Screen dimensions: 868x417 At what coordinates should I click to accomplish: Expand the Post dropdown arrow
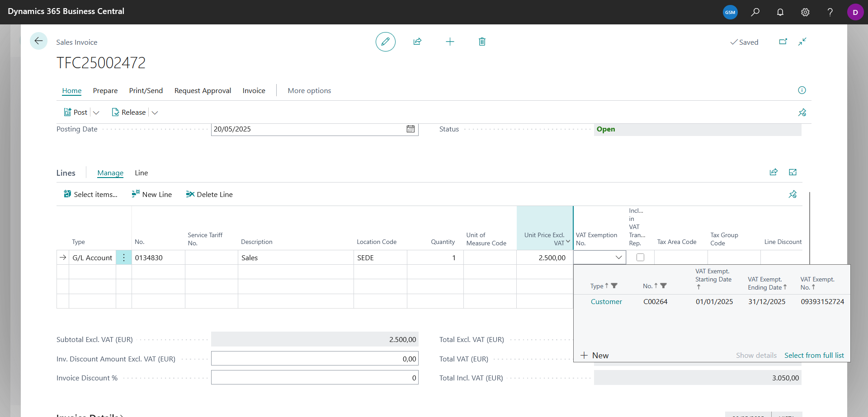(x=96, y=112)
